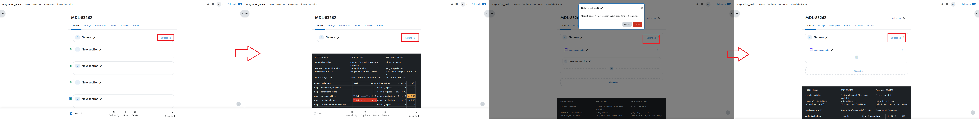The height and width of the screenshot is (119, 980).
Task: Click Add section behind dialog panel
Action: pos(612,82)
